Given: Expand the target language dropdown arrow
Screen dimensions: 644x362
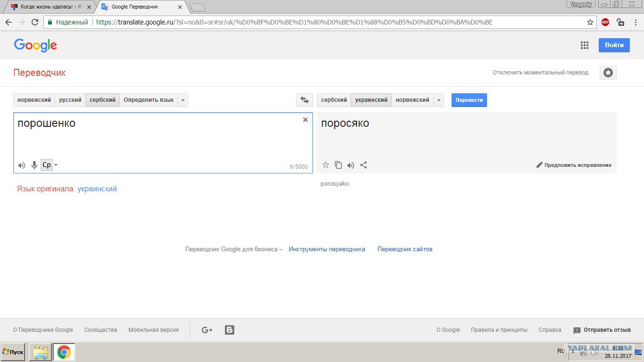Looking at the screenshot, I should coord(439,100).
